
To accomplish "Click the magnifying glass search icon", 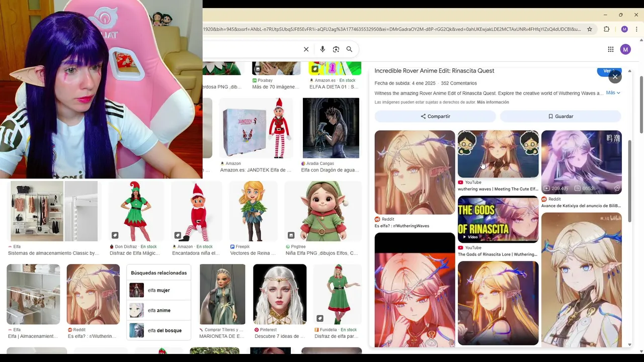I will click(x=349, y=49).
